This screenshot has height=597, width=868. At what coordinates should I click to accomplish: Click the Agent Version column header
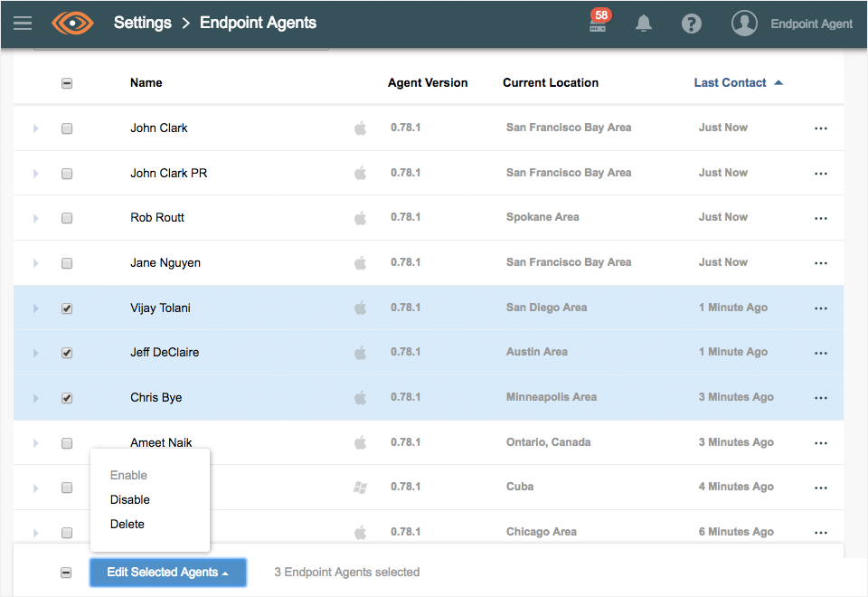428,82
